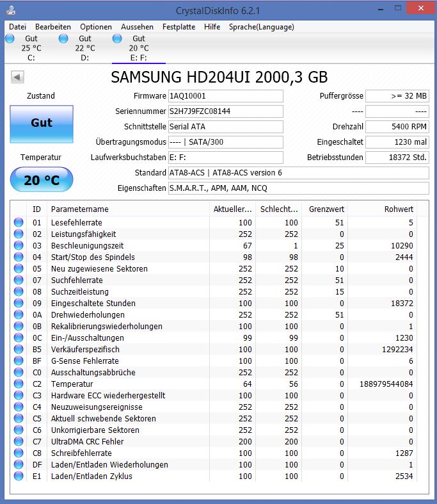Open the Hilfe menu

pyautogui.click(x=212, y=27)
